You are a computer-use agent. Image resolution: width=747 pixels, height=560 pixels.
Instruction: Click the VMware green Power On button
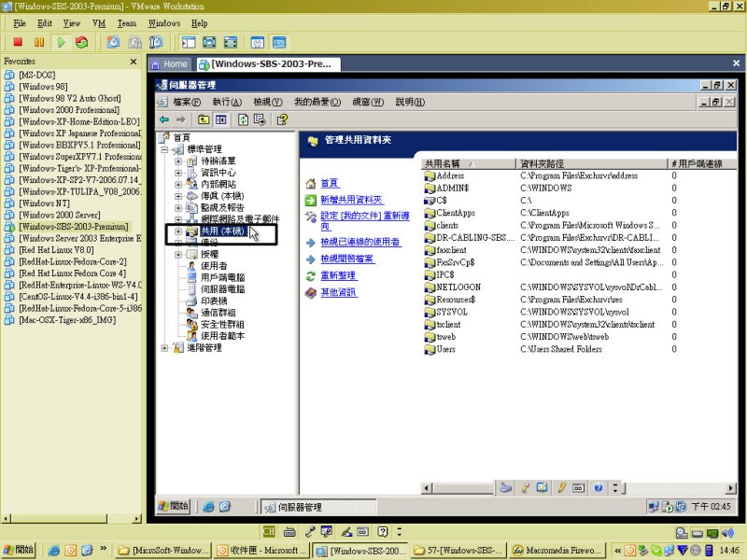(61, 42)
